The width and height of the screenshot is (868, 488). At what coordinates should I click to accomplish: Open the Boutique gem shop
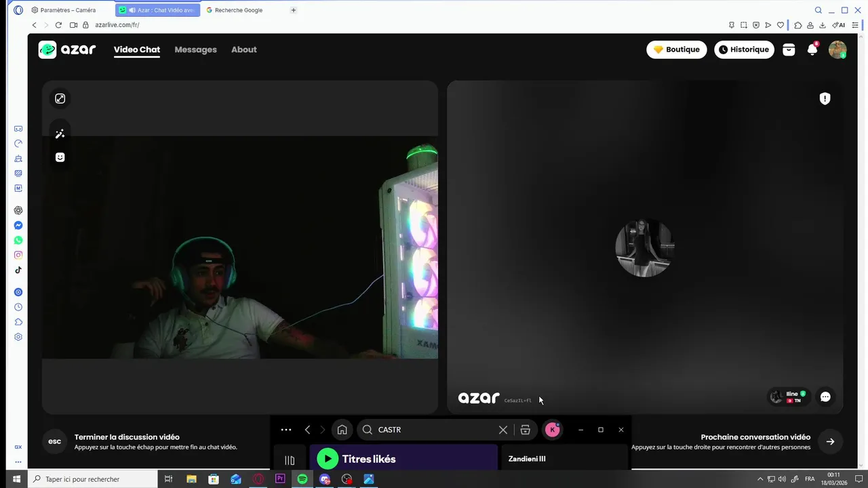(676, 49)
